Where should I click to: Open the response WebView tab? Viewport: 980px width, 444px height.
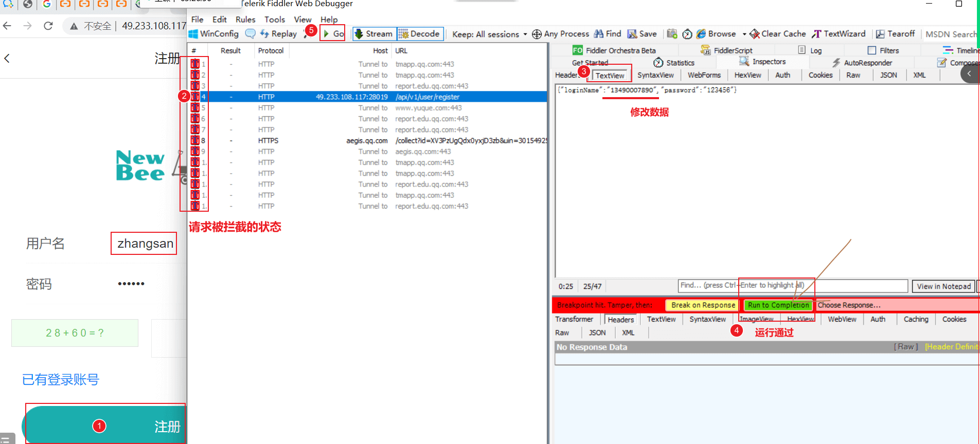pyautogui.click(x=842, y=319)
